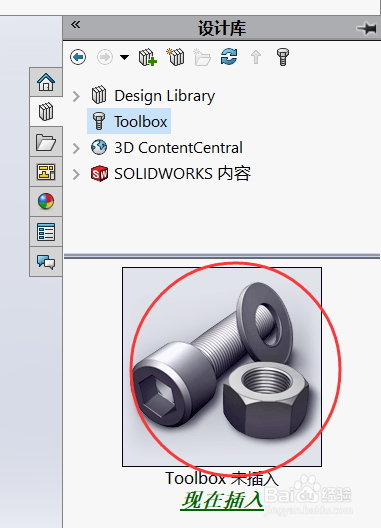Expand the SOLIDWORKS 内容 node
Screen dimensions: 381x528
pos(76,174)
